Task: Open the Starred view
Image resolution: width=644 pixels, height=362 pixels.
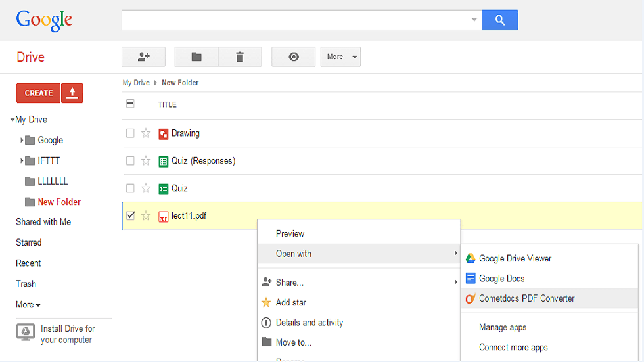Action: click(x=29, y=242)
